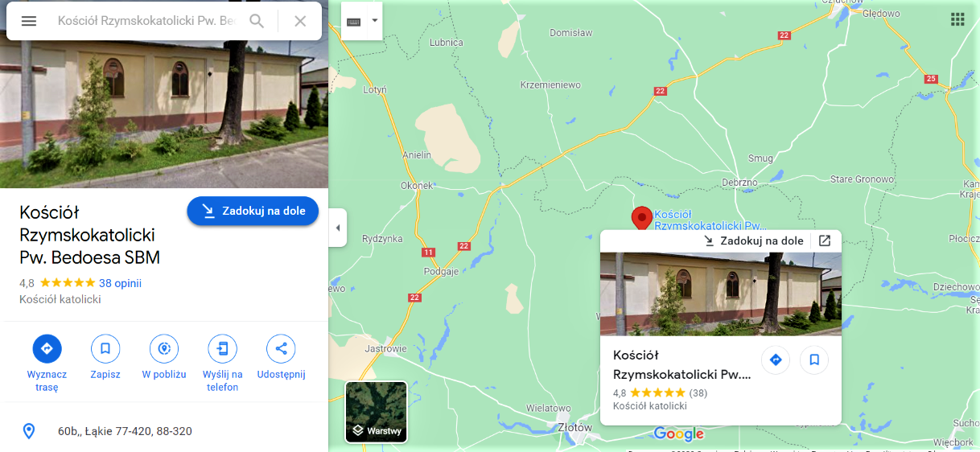Open place in new window icon
Screen dimensions: 980x452
pos(825,240)
